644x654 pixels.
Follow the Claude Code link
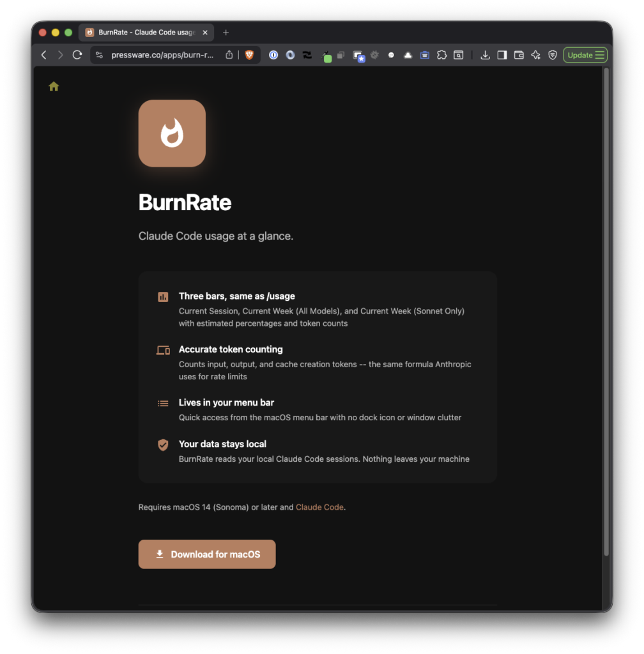(x=319, y=507)
